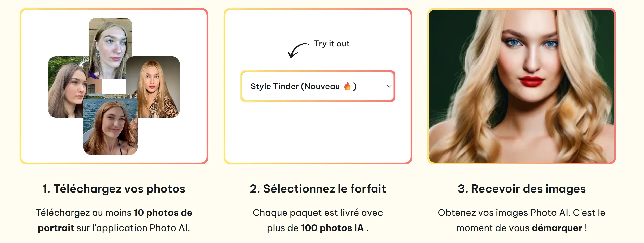Click the "3. Recevoir des images" heading
The height and width of the screenshot is (243, 644).
522,189
